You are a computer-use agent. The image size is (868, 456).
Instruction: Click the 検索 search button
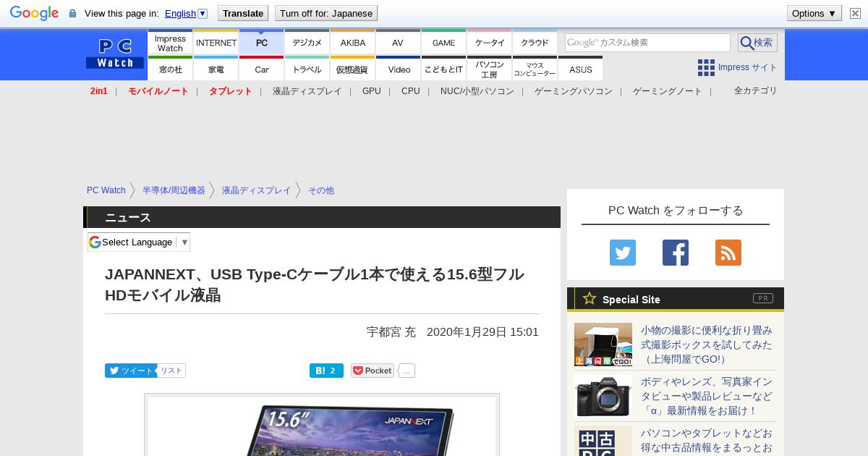tap(757, 43)
